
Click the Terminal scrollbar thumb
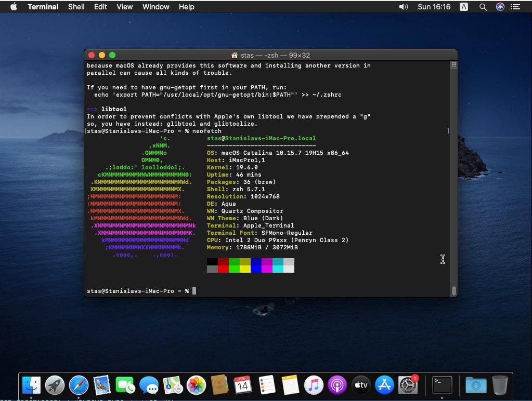click(x=453, y=291)
